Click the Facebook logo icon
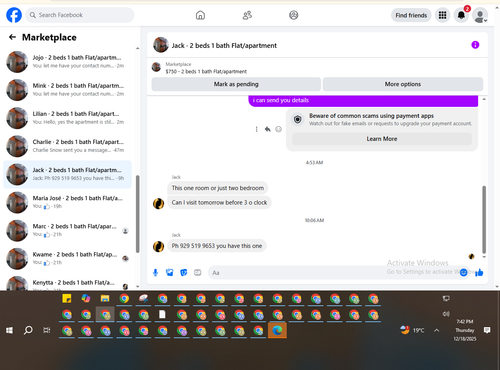The image size is (500, 370). [14, 15]
